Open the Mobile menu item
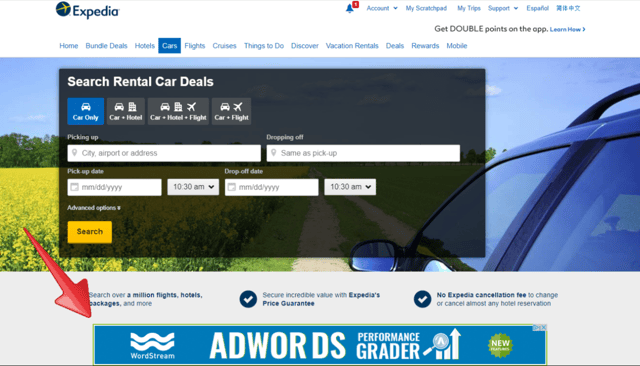 tap(457, 46)
